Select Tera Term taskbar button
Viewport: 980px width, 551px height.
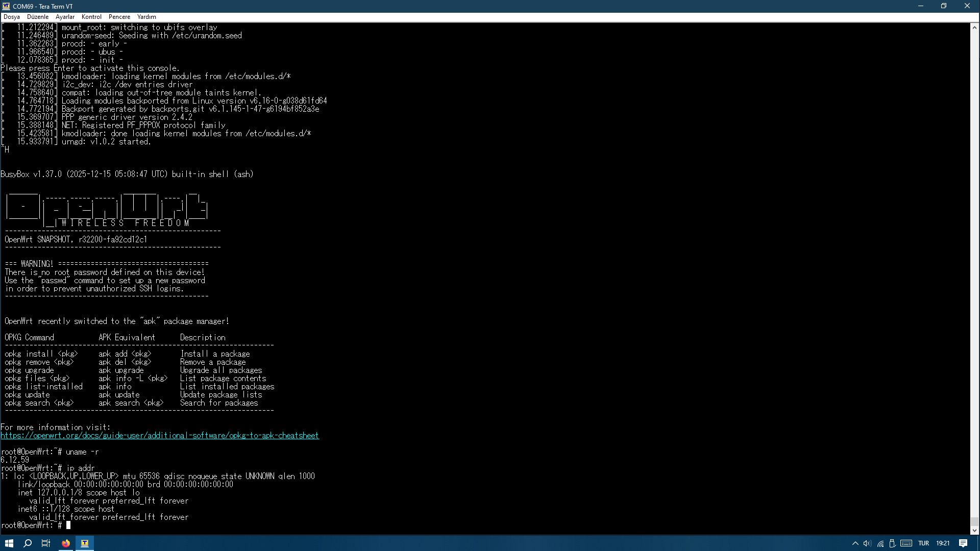(x=85, y=543)
